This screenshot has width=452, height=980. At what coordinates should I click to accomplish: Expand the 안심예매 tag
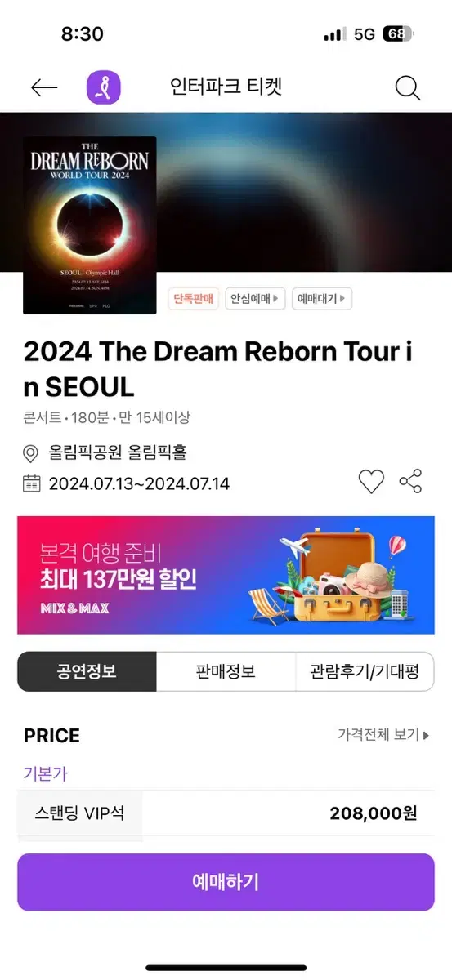coord(256,299)
